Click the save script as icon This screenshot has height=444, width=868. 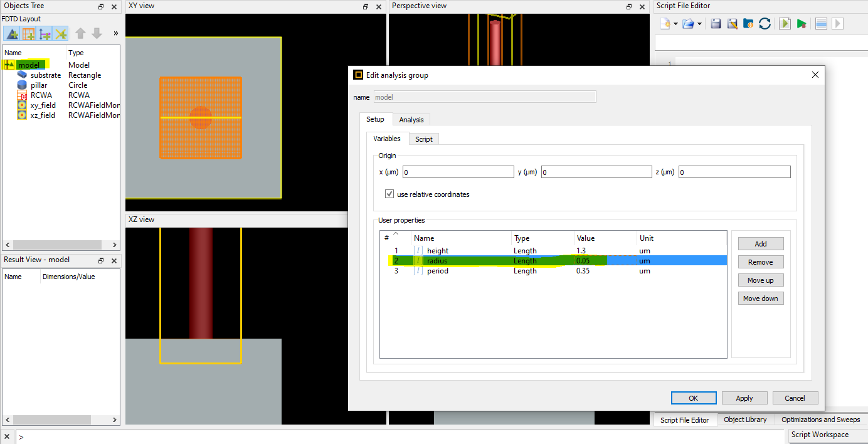[732, 24]
